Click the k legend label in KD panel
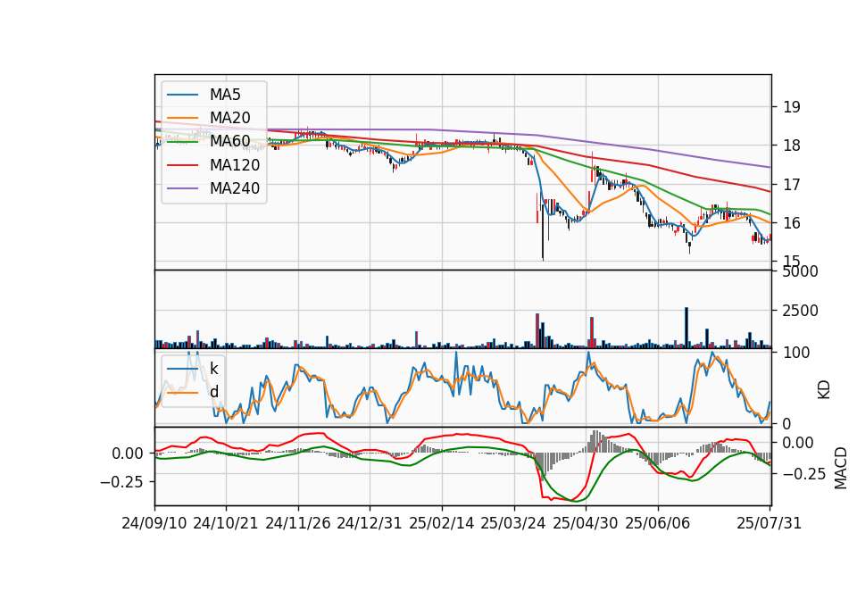 click(x=214, y=369)
